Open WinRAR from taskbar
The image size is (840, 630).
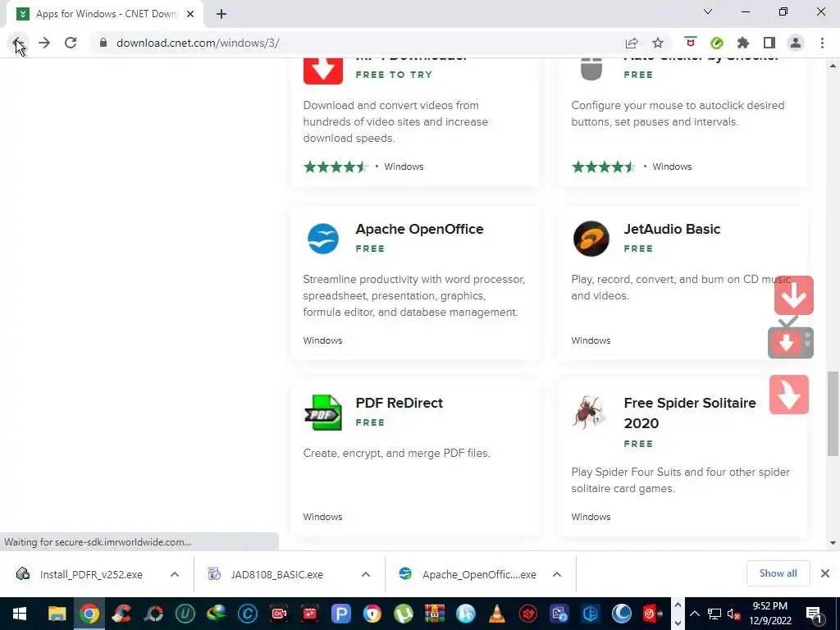click(x=435, y=614)
